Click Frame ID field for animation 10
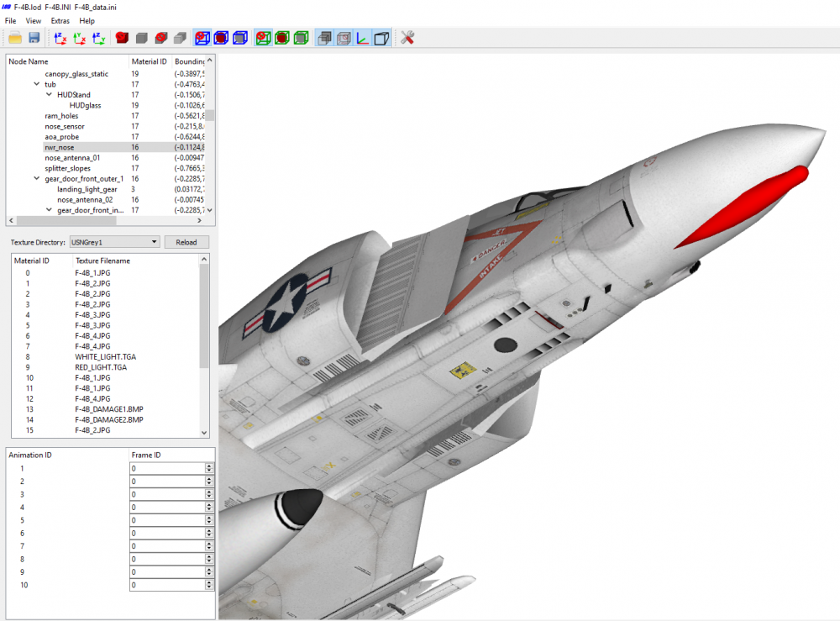 167,585
